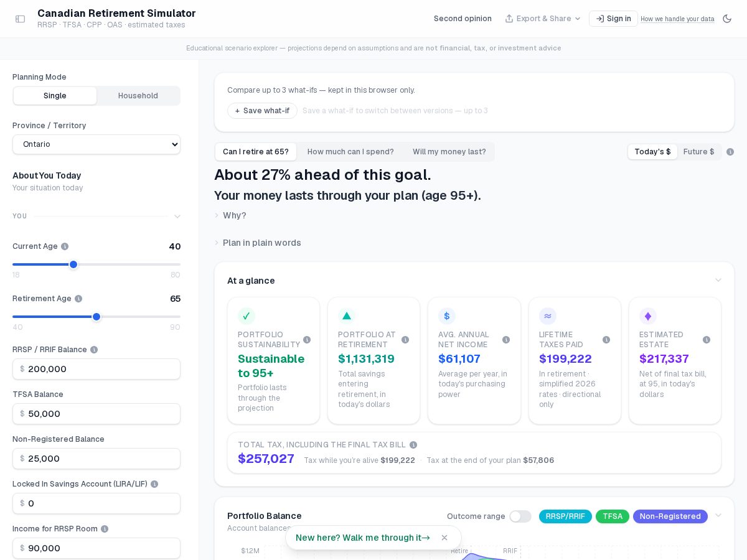The width and height of the screenshot is (747, 560).
Task: Click Save what-if button
Action: tap(262, 111)
